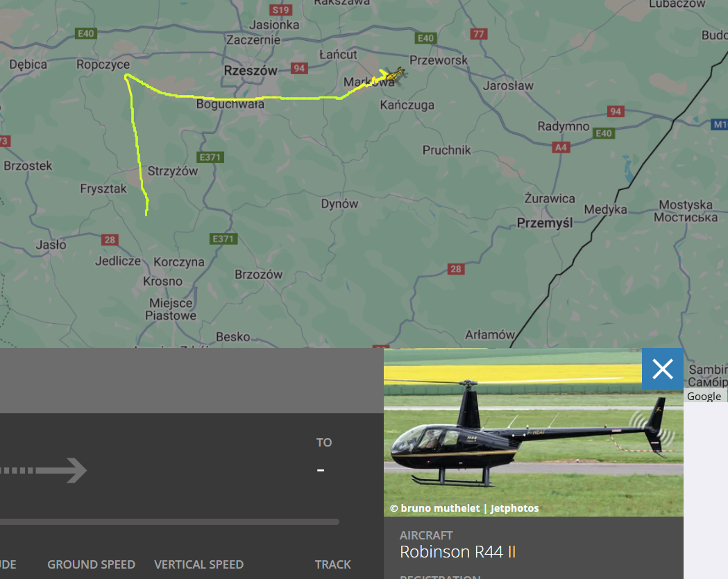Click the route direction arrow icon
The height and width of the screenshot is (579, 728).
pos(43,470)
